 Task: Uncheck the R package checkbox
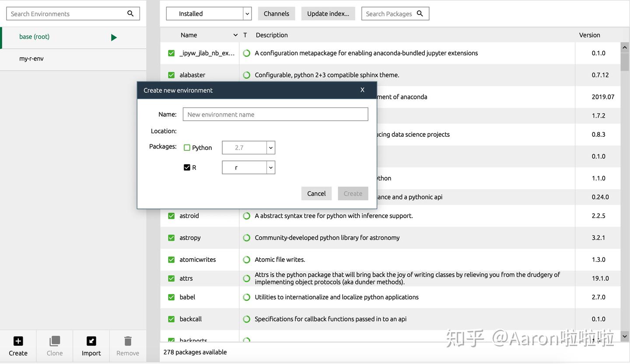tap(187, 167)
